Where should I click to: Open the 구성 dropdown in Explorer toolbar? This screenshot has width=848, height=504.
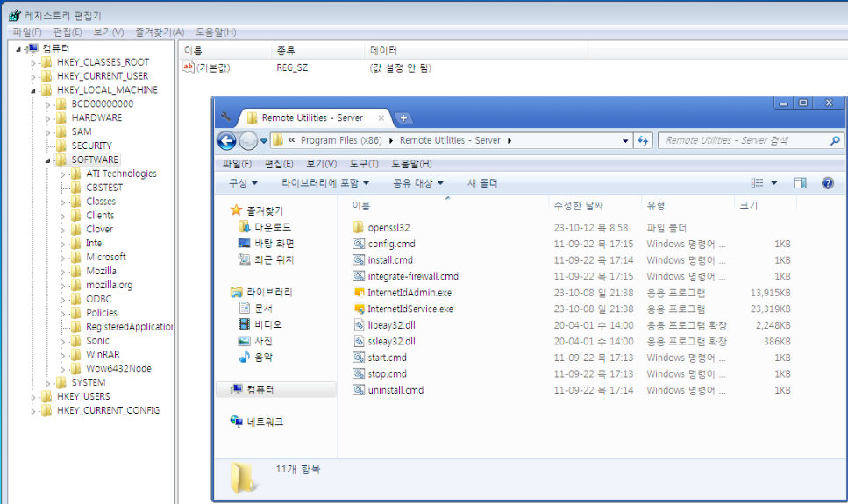(x=243, y=183)
